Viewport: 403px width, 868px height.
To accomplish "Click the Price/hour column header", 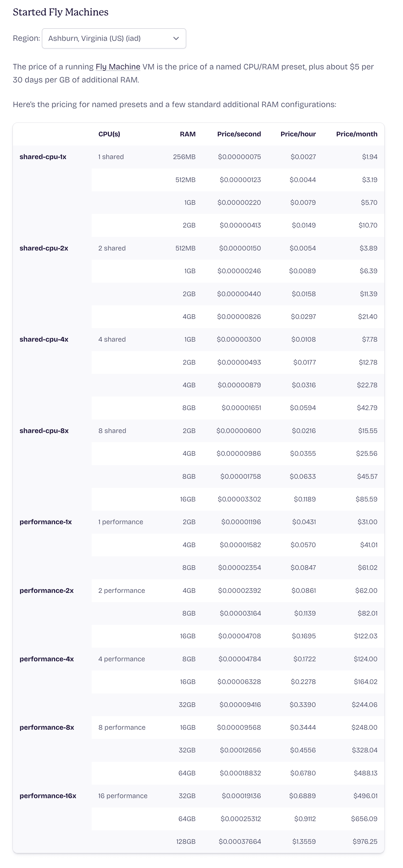I will pos(298,134).
